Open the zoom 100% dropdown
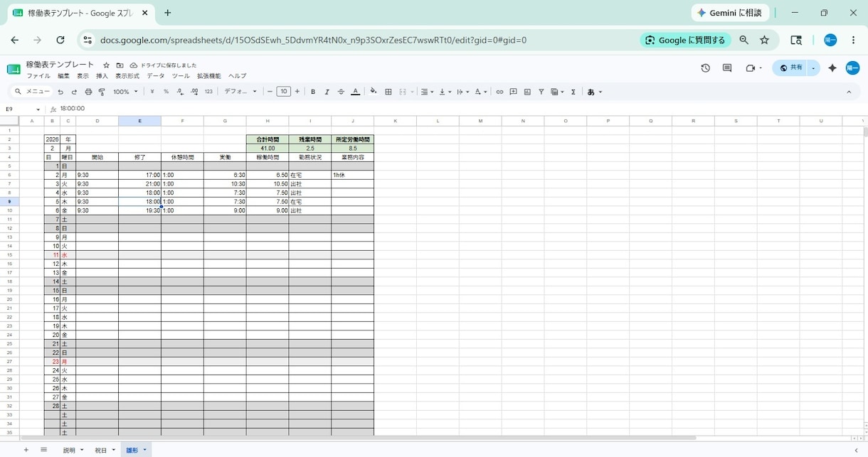Screen dimensions: 868x457 pos(126,92)
